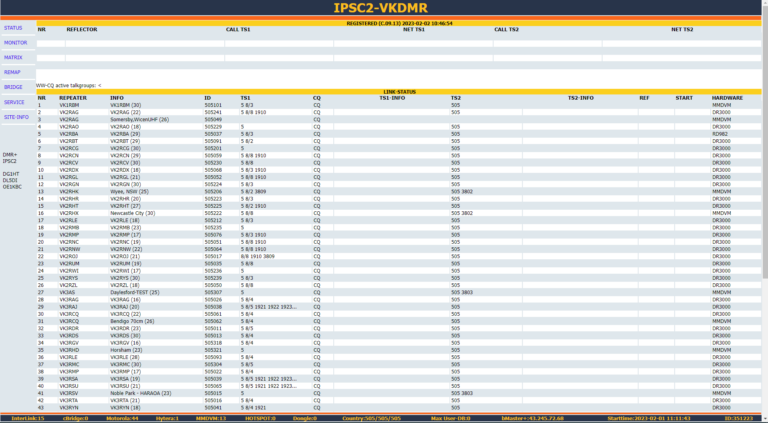The width and height of the screenshot is (768, 423).
Task: Click the SERVICE sidebar button
Action: 14,102
